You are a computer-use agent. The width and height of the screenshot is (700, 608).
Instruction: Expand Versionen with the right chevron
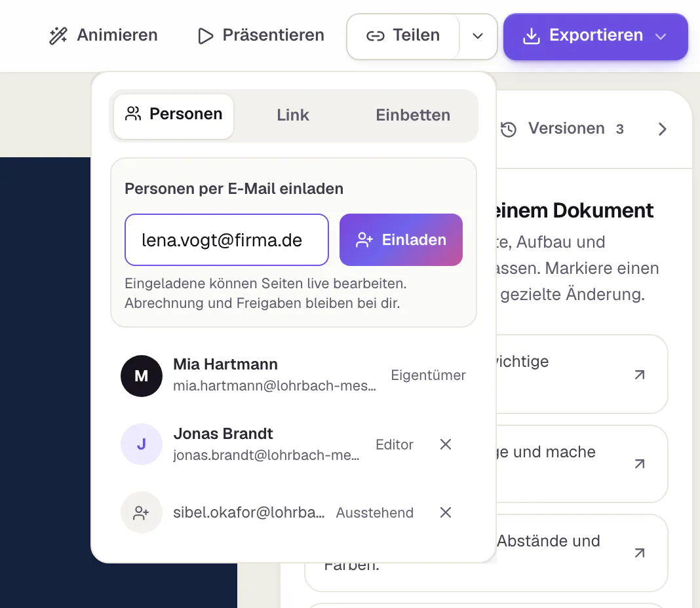coord(663,130)
